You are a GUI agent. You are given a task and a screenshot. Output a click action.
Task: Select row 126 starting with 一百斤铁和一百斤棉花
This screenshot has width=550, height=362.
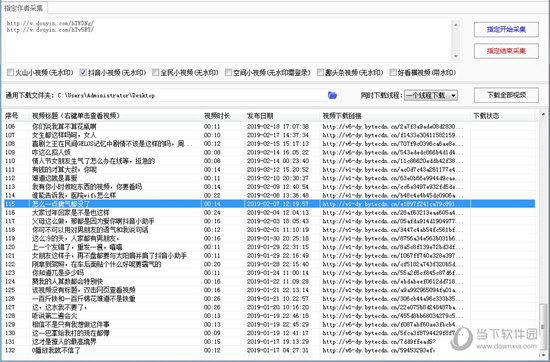coord(269,299)
